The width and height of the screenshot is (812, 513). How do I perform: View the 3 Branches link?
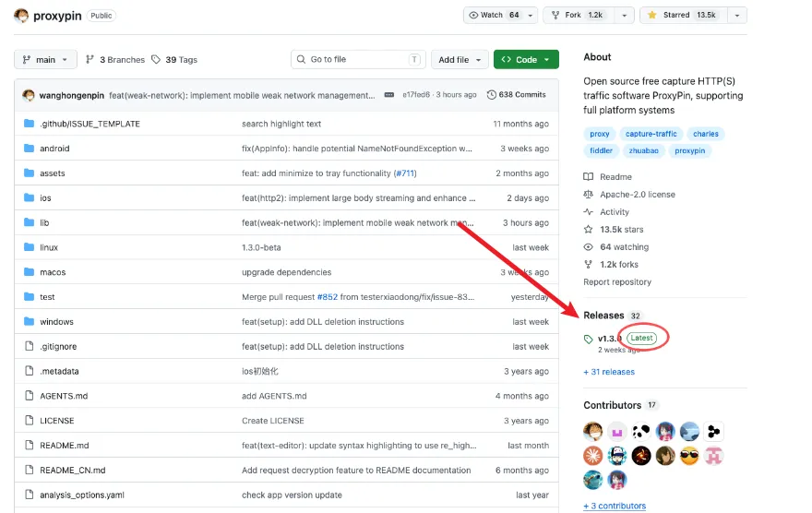tap(115, 60)
